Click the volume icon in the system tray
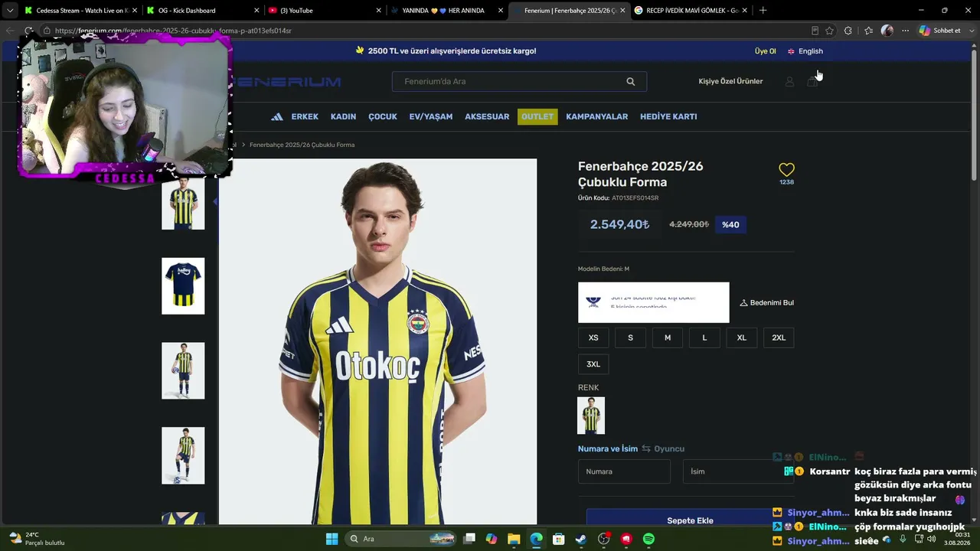Viewport: 980px width, 551px height. [932, 539]
